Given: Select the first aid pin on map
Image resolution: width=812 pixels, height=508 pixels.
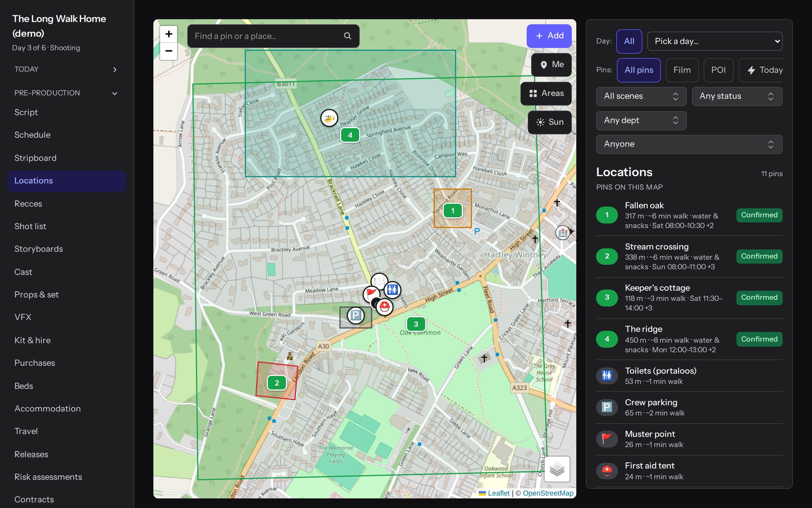Looking at the screenshot, I should tap(385, 306).
